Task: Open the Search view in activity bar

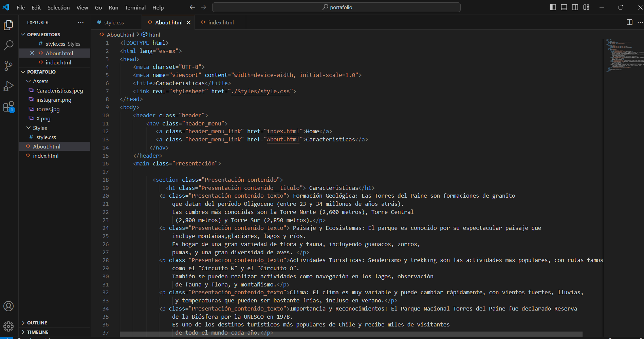Action: (8, 45)
